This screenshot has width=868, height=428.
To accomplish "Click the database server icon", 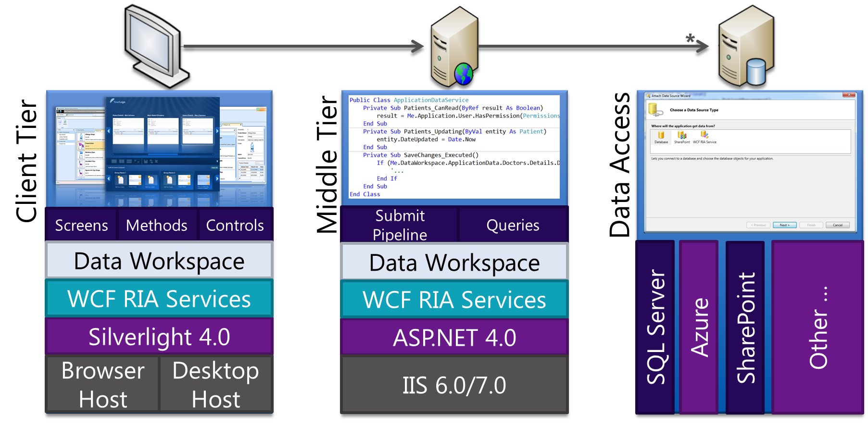I will click(x=746, y=48).
